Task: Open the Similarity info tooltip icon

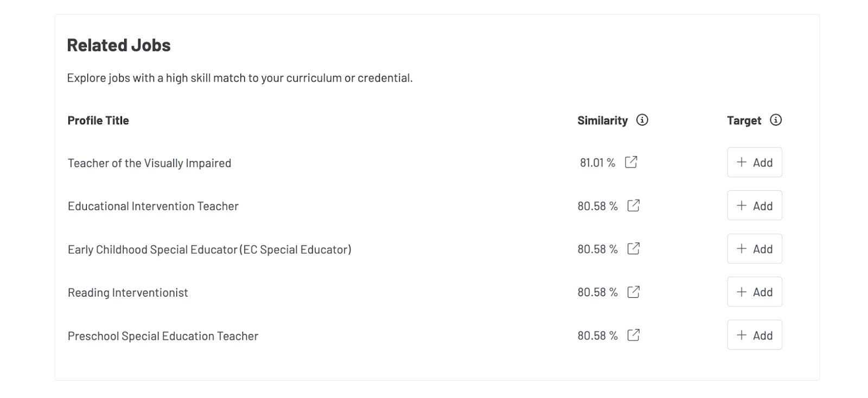Action: tap(642, 120)
